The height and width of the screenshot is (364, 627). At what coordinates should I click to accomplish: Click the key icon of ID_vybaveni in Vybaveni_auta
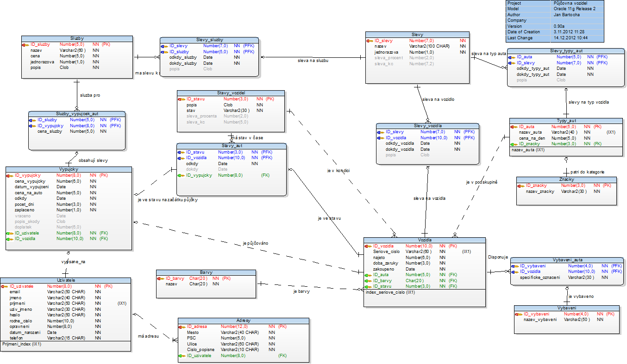(x=515, y=266)
